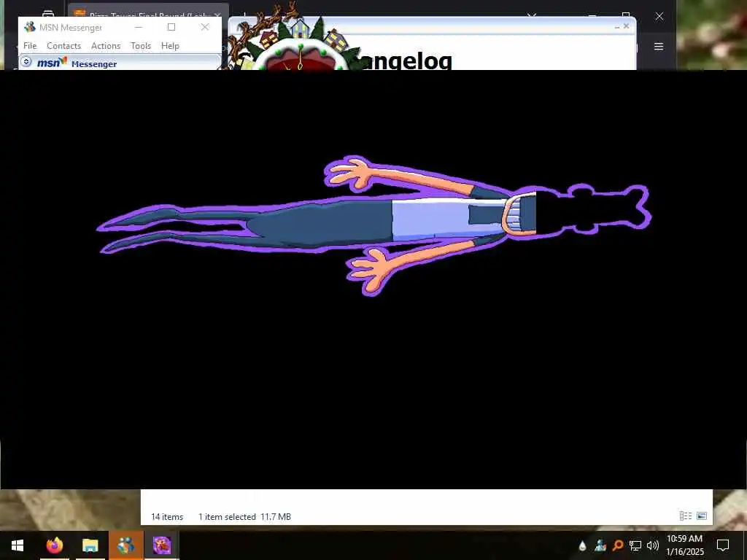Image resolution: width=747 pixels, height=560 pixels.
Task: Click the swimming character sprite image
Action: (374, 225)
